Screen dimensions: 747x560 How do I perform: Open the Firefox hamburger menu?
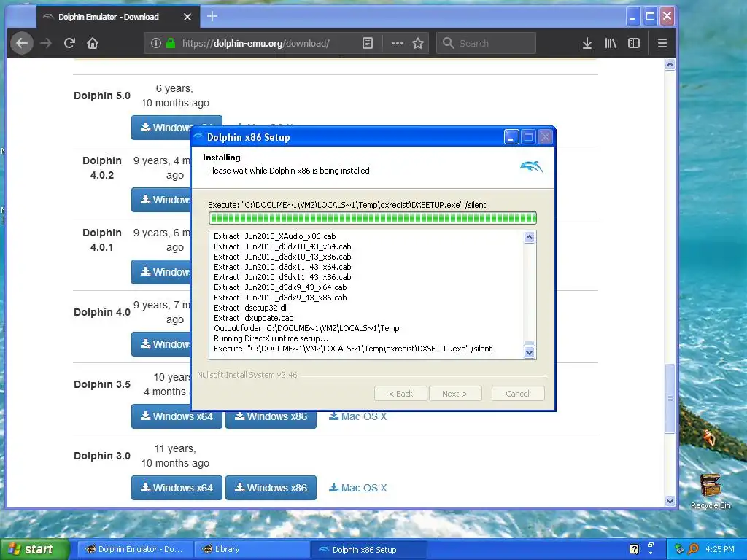pyautogui.click(x=662, y=43)
